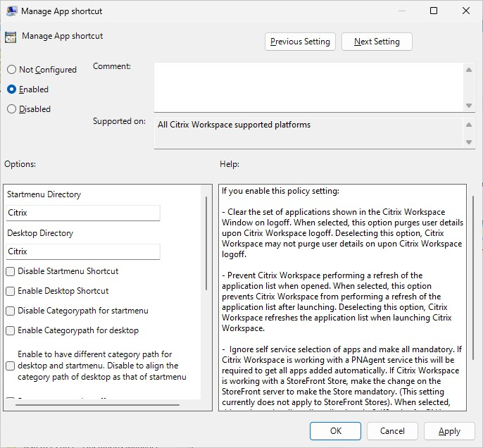Enable the Desktop Shortcut checkbox
483x448 pixels.
coord(11,291)
